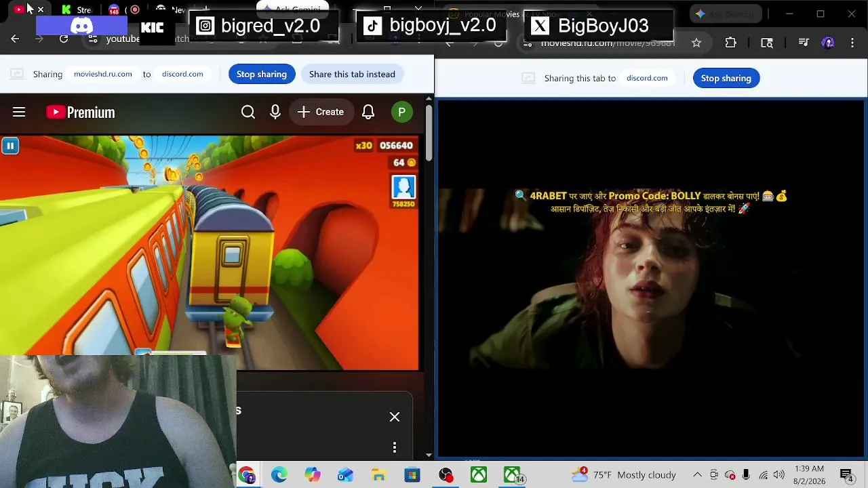This screenshot has width=868, height=488.
Task: Reload the YouTube page
Action: tap(63, 39)
